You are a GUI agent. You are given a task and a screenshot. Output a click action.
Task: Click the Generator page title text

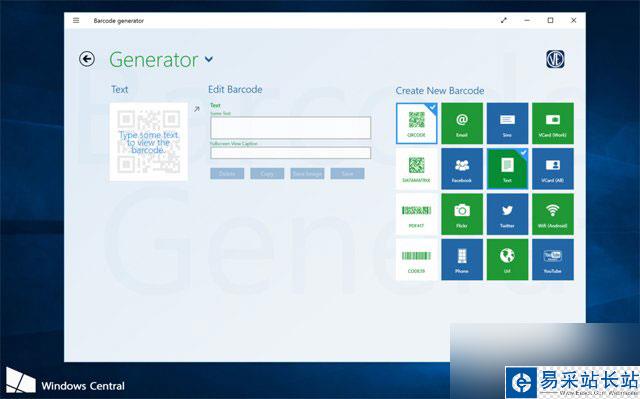[153, 60]
